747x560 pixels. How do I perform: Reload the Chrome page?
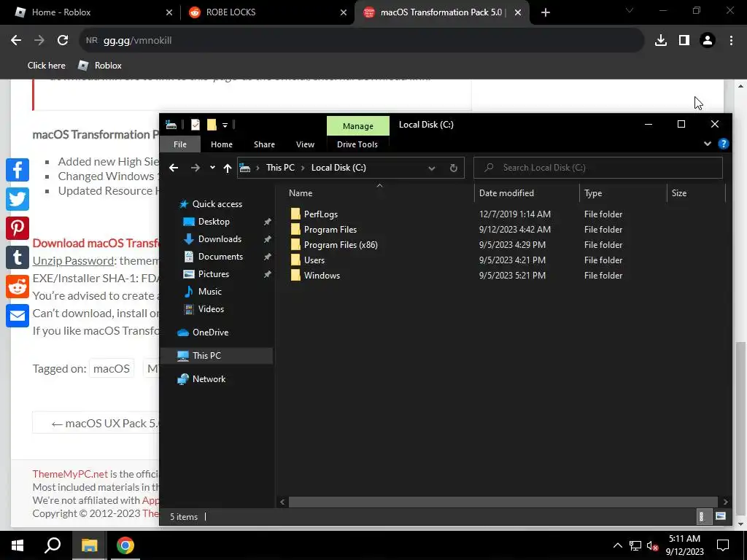tap(63, 41)
